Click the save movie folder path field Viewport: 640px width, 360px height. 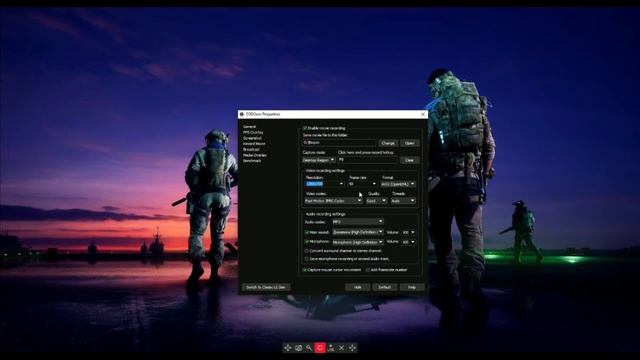339,143
